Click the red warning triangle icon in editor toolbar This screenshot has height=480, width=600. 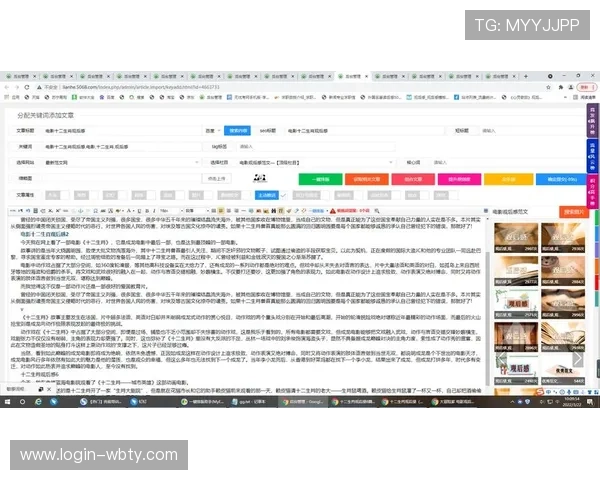pos(333,211)
